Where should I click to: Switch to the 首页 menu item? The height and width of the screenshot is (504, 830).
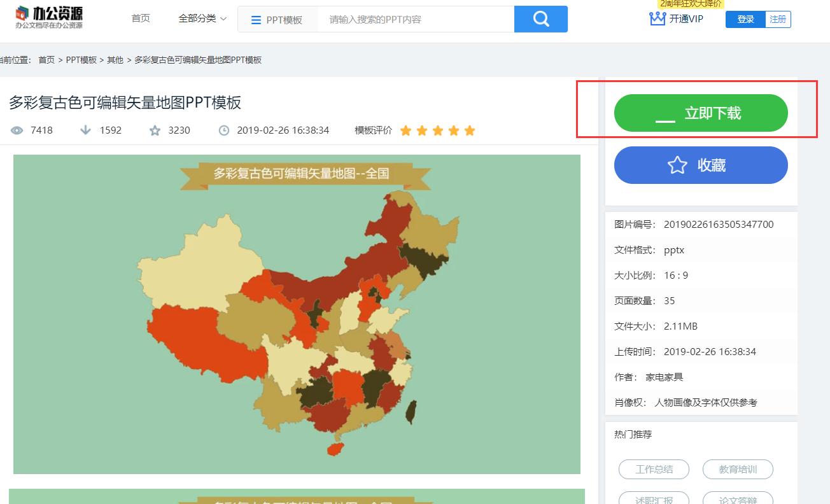141,19
